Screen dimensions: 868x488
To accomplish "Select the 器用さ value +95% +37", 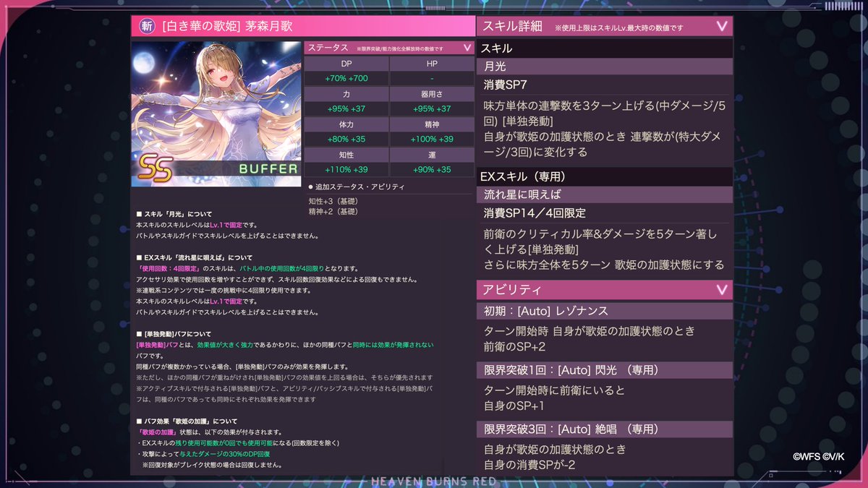I will 432,108.
